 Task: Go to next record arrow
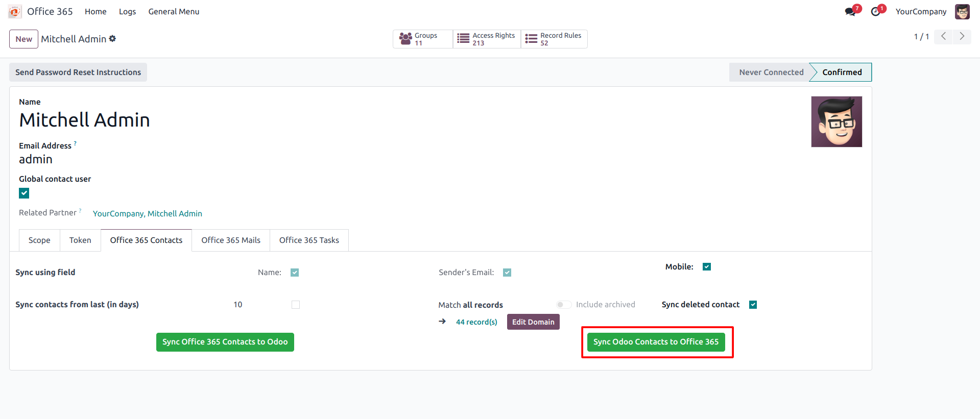click(x=962, y=36)
